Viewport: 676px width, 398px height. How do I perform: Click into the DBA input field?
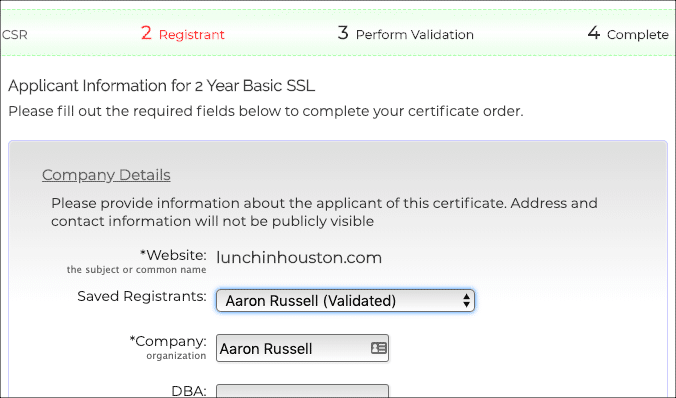click(302, 391)
